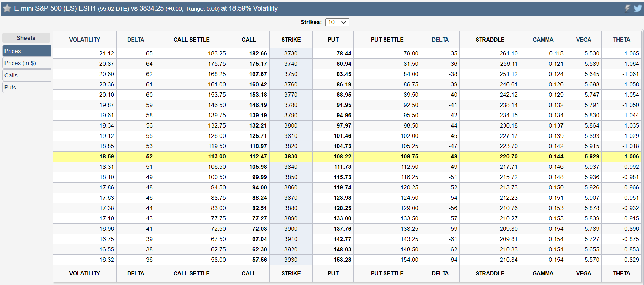Screen dimensions: 644x285
Task: Click top VOLATILITY column header
Action: point(85,40)
